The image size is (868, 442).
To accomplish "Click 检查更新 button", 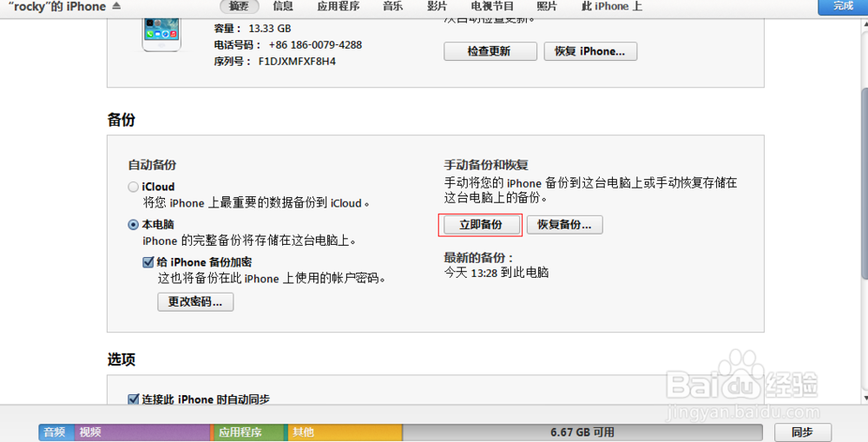I will coord(490,51).
